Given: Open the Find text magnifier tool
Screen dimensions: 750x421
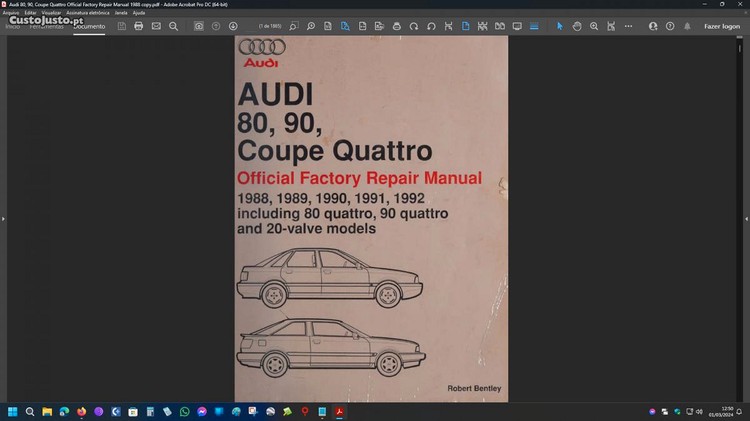Looking at the screenshot, I should tap(173, 26).
